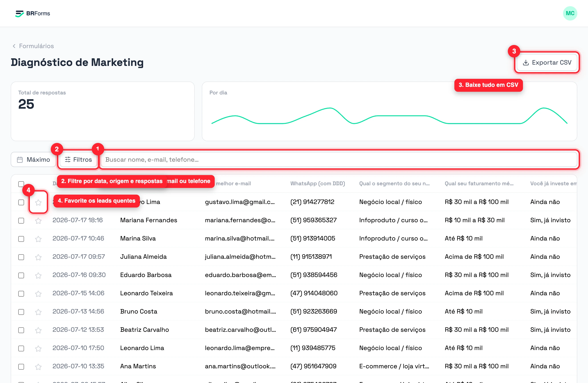Tick checkbox for Bruno Costa row

(21, 312)
